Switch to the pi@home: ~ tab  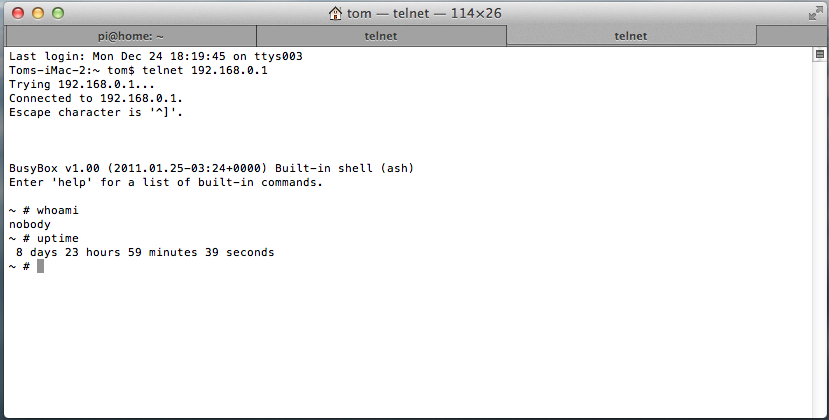130,35
